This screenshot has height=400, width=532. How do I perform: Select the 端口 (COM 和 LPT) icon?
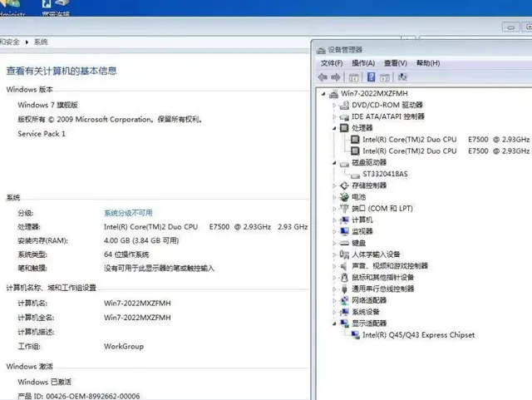click(x=344, y=209)
